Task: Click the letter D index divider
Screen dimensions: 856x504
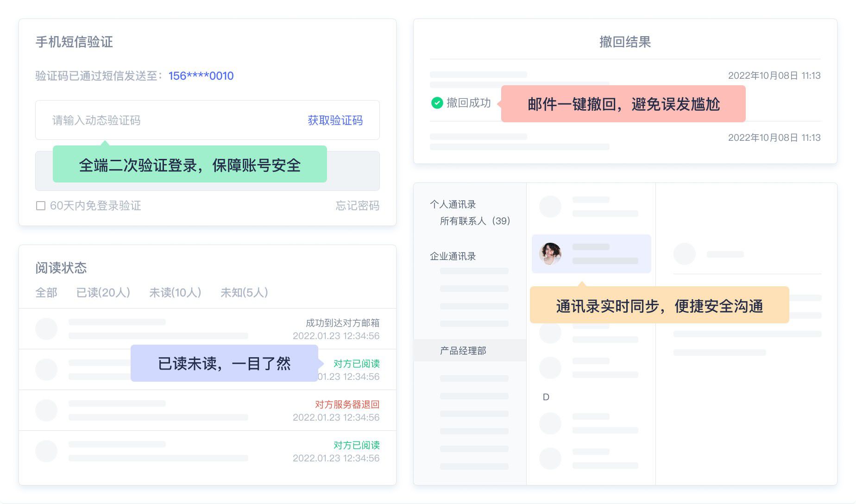Action: (546, 397)
